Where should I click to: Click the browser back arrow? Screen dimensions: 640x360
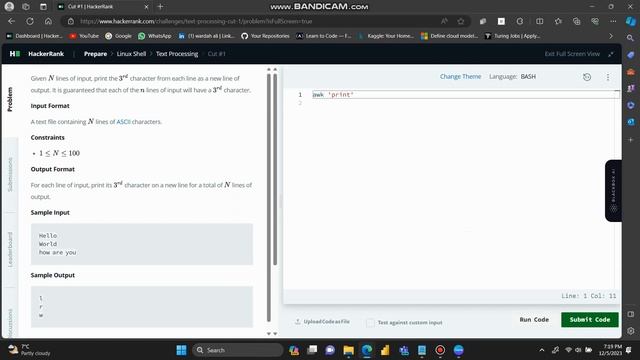(11, 21)
